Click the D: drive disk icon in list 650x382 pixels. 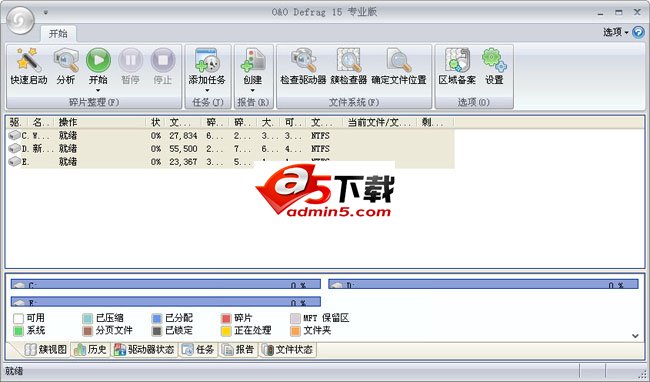15,148
